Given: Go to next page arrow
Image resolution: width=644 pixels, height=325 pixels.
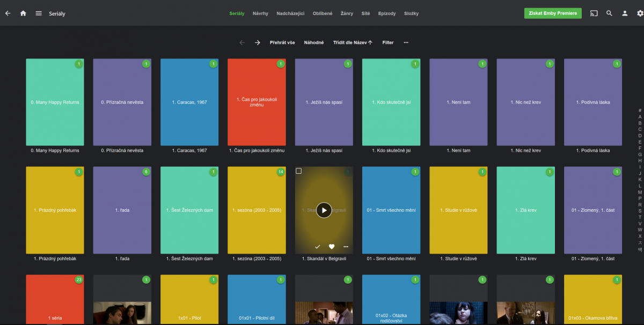Looking at the screenshot, I should [x=258, y=42].
